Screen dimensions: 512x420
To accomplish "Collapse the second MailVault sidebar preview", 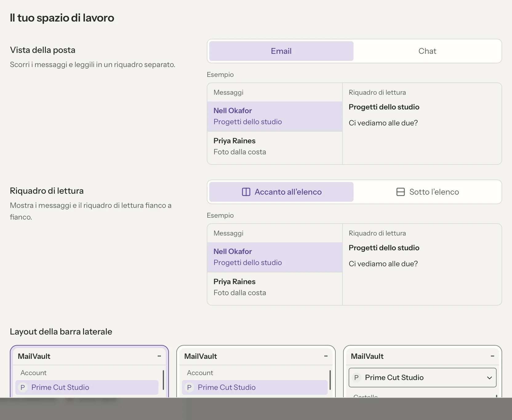I will tap(326, 356).
